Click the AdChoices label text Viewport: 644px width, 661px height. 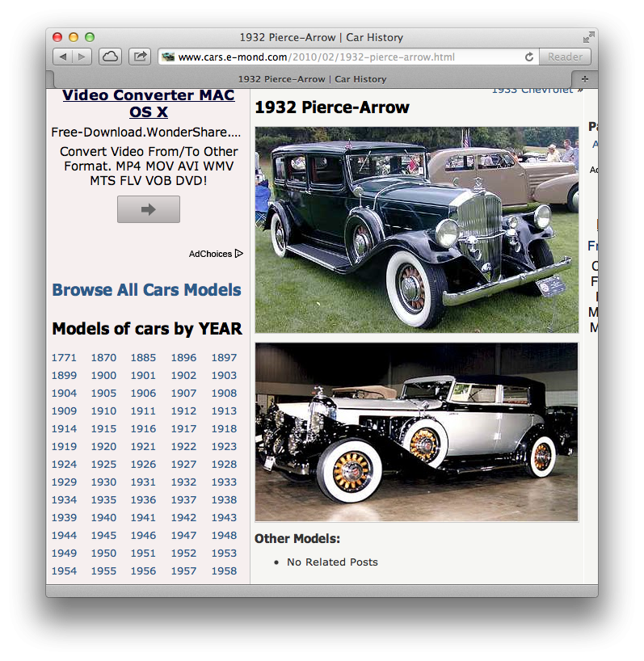pos(210,254)
